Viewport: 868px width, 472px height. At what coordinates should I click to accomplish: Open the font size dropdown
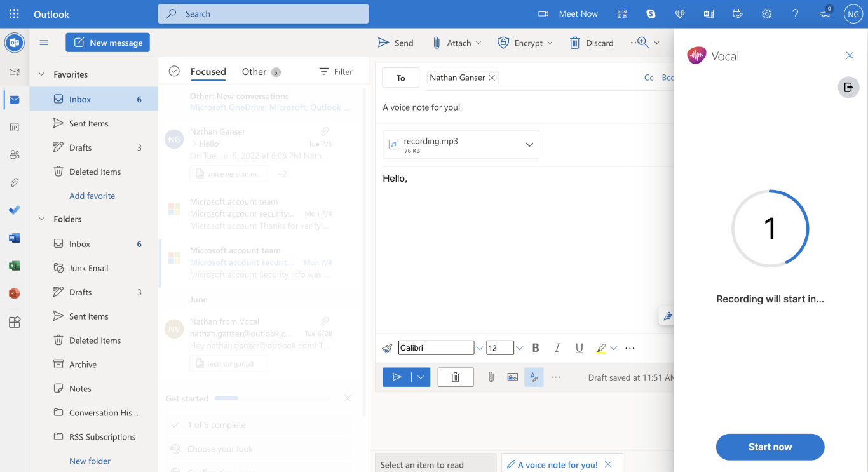click(519, 347)
